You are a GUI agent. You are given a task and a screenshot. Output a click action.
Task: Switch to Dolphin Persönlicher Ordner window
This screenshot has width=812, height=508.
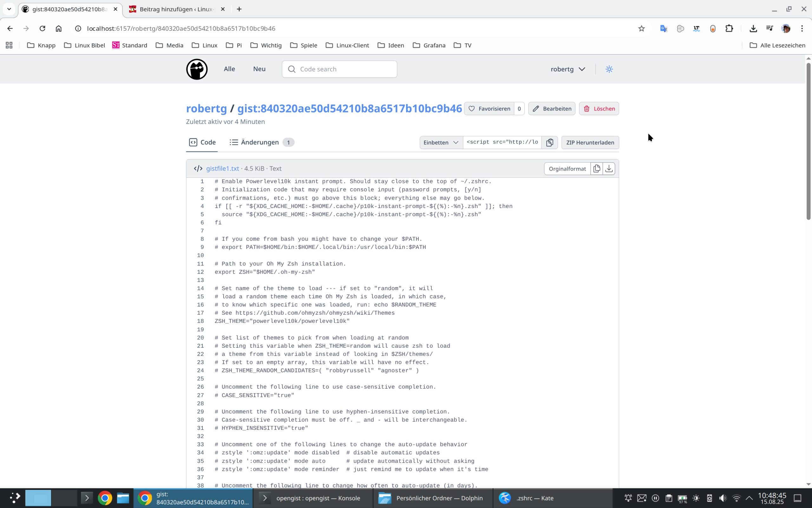pyautogui.click(x=432, y=498)
